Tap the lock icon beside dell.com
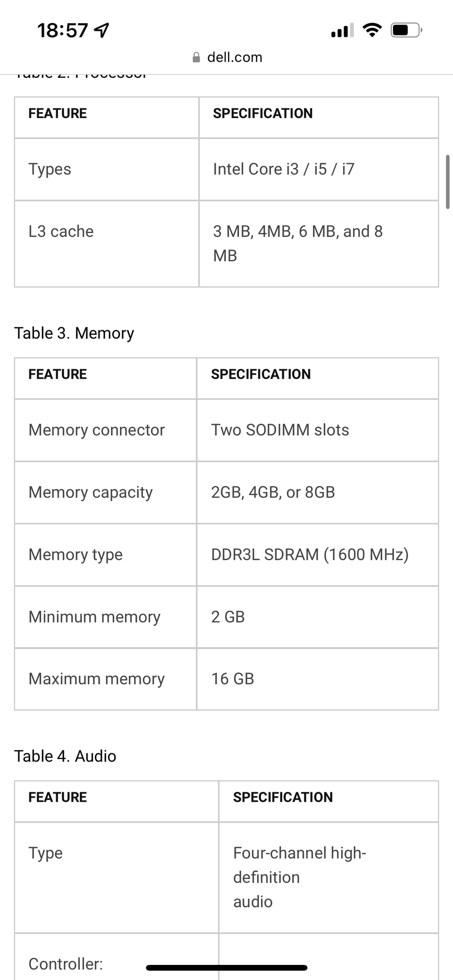The width and height of the screenshot is (453, 980). [196, 58]
